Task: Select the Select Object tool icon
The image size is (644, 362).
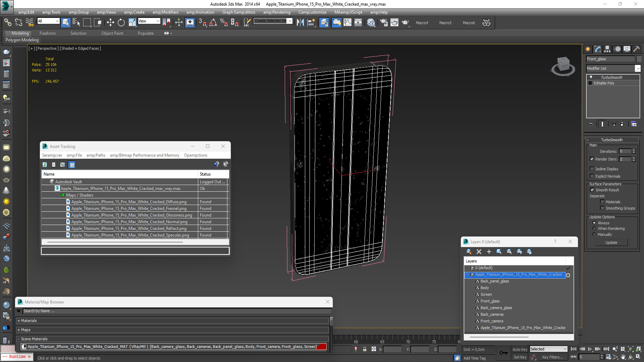Action: (x=65, y=22)
